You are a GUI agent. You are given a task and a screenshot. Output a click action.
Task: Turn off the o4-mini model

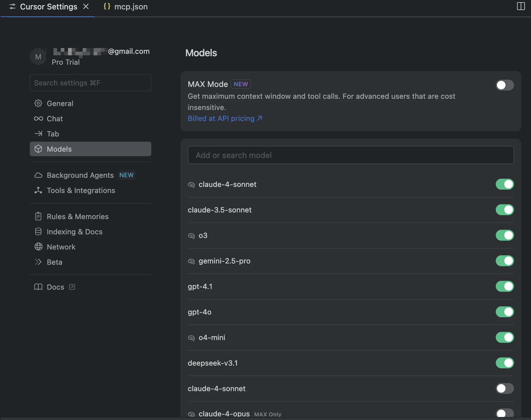(505, 337)
